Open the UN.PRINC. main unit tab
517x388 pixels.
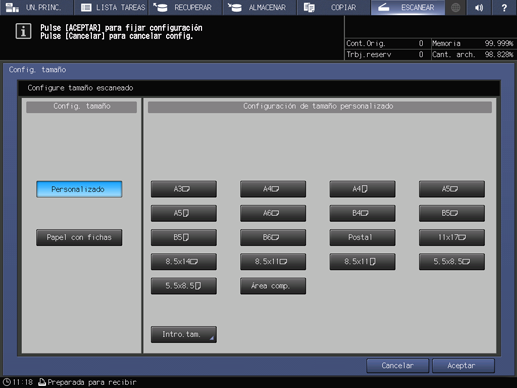click(x=36, y=7)
